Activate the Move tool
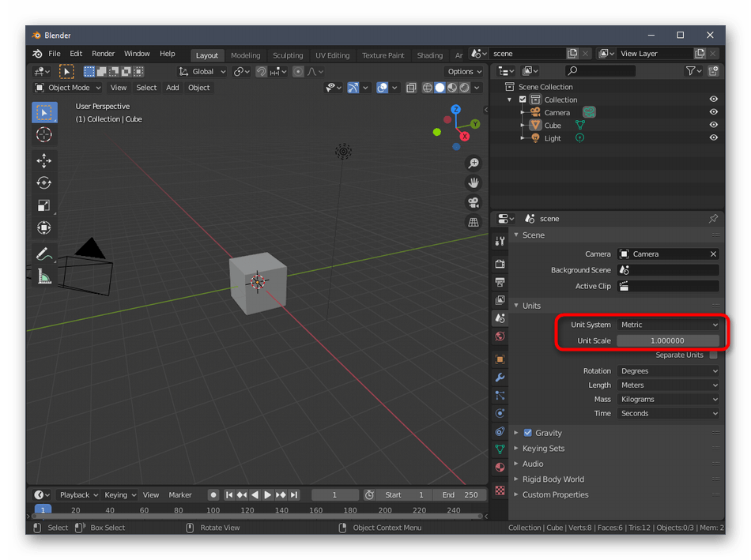The height and width of the screenshot is (560, 751). (44, 160)
